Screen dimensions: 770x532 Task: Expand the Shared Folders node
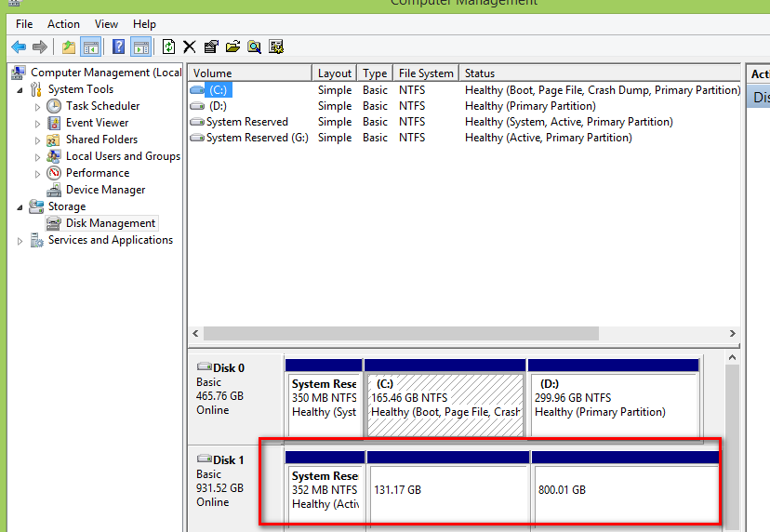point(37,140)
